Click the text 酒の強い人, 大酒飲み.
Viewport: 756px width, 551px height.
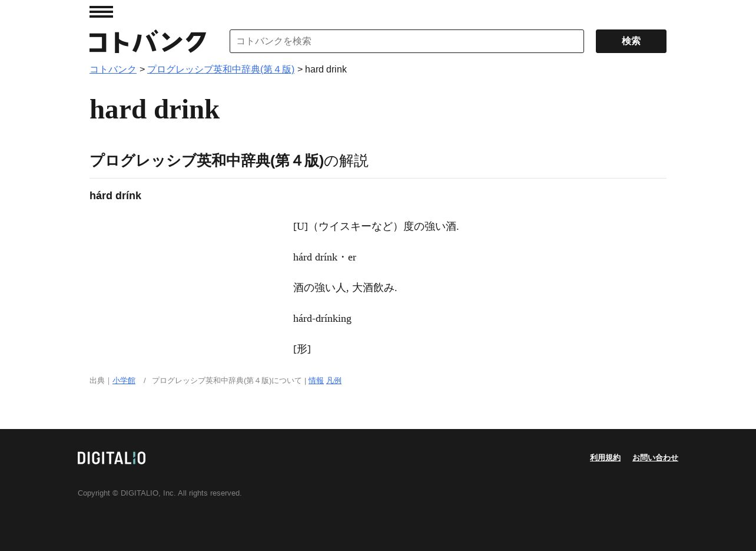coord(345,288)
